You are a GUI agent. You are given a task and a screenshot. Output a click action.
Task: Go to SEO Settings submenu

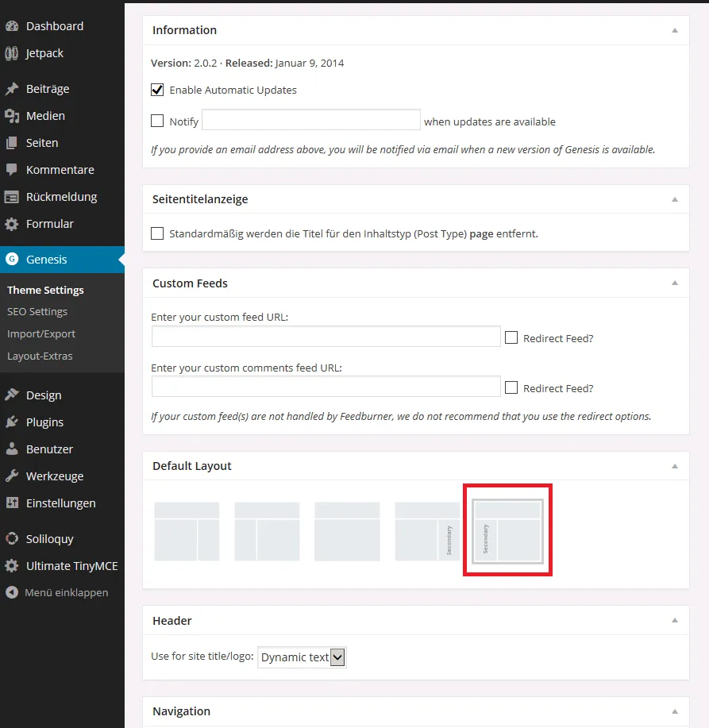click(x=37, y=311)
